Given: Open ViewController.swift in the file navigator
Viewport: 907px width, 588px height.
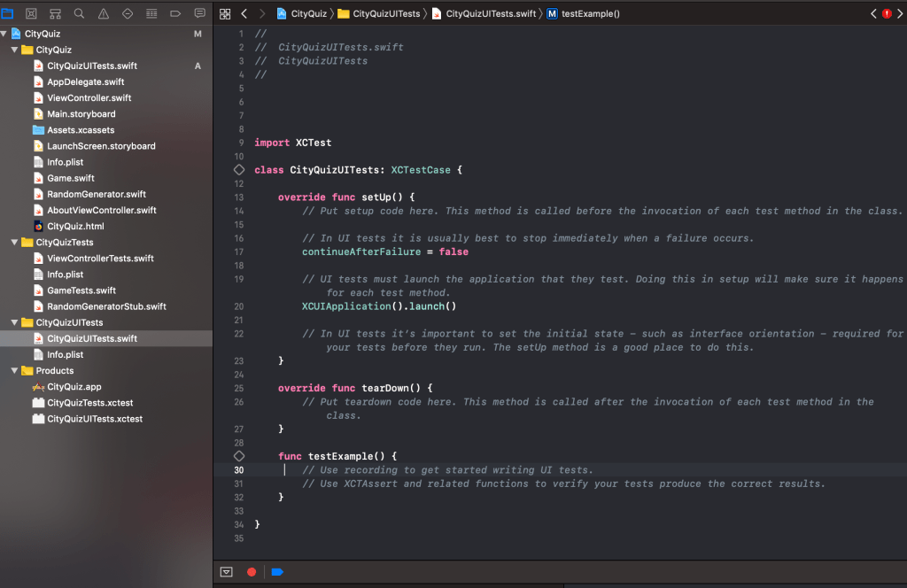Looking at the screenshot, I should click(x=89, y=98).
